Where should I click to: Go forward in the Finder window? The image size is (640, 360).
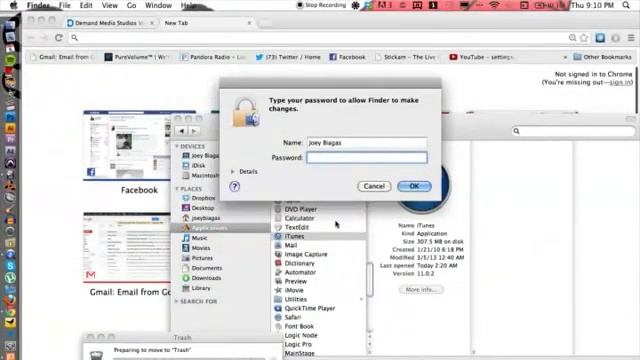pyautogui.click(x=194, y=131)
